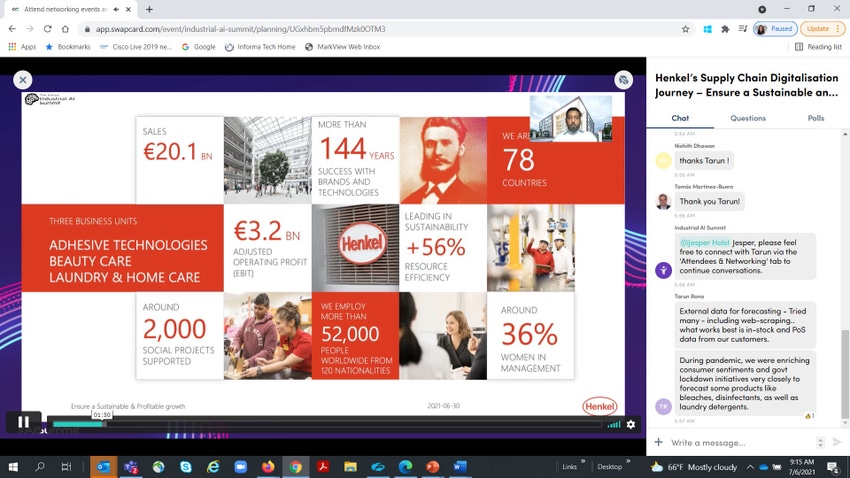Open the Reading list
The width and height of the screenshot is (850, 478).
(818, 47)
